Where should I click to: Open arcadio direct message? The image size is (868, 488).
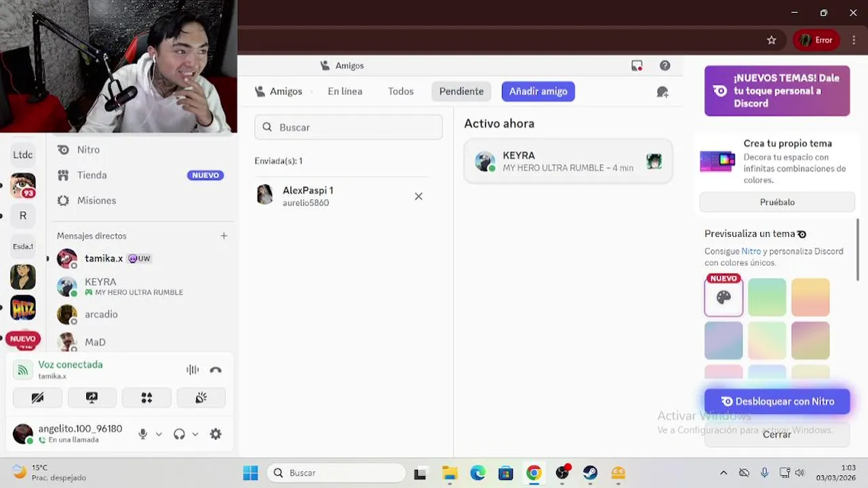pos(141,314)
